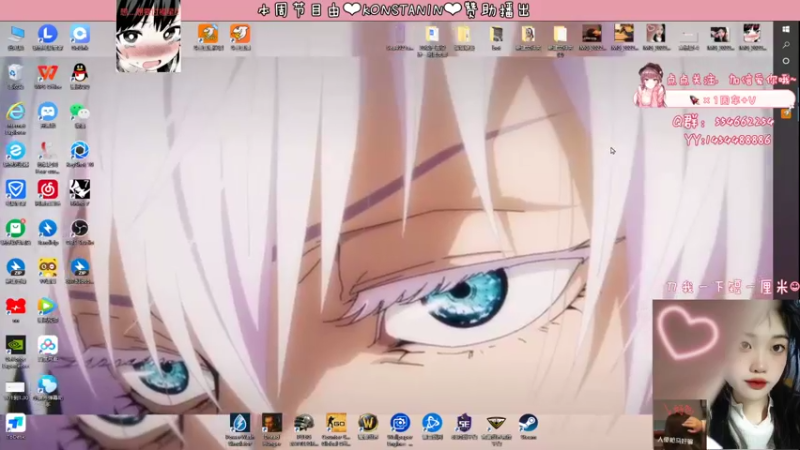This screenshot has height=450, width=800.
Task: Open NVIDIA GeForce Experience shortcut
Action: pyautogui.click(x=16, y=345)
